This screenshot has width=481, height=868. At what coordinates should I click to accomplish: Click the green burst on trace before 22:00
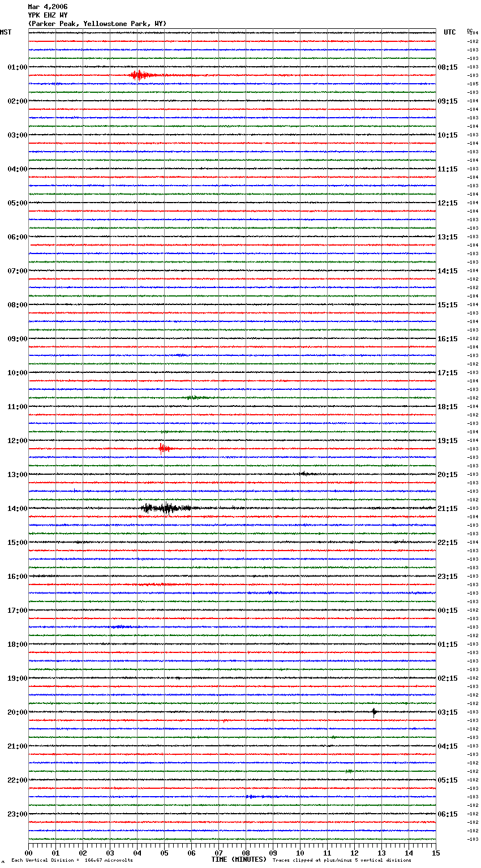[x=349, y=771]
